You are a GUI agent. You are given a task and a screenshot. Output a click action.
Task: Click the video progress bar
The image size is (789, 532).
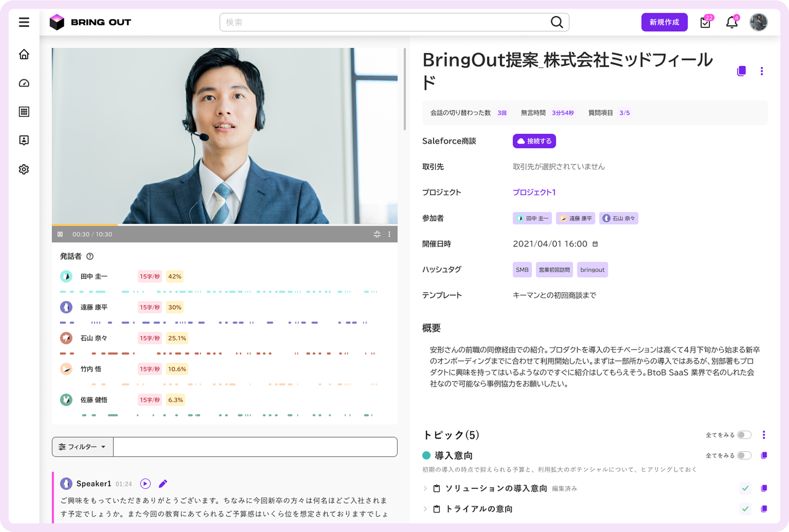(224, 225)
